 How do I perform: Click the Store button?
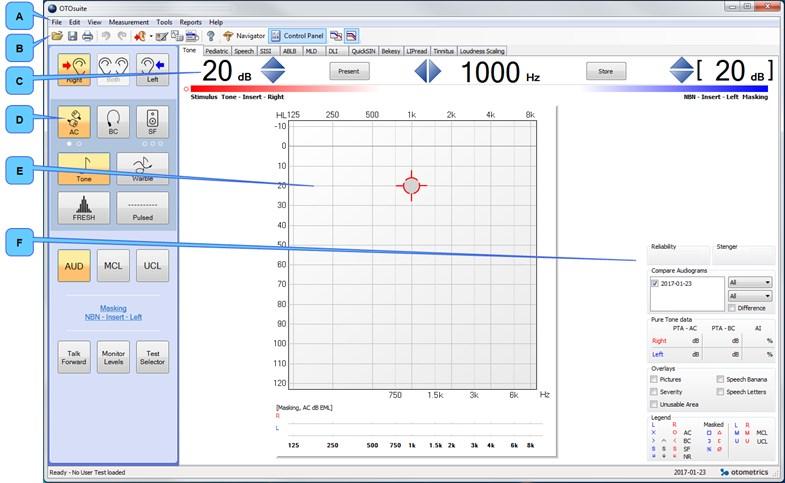[606, 71]
